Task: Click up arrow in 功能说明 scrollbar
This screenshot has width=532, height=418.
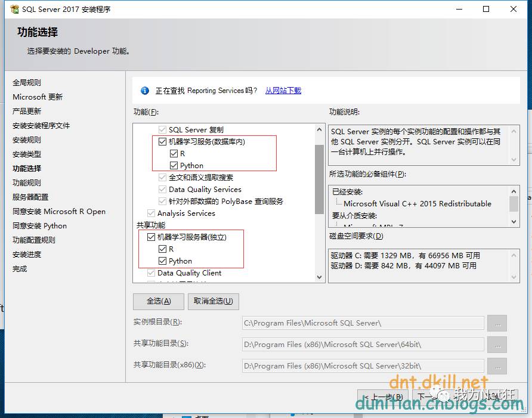Action: [x=514, y=131]
